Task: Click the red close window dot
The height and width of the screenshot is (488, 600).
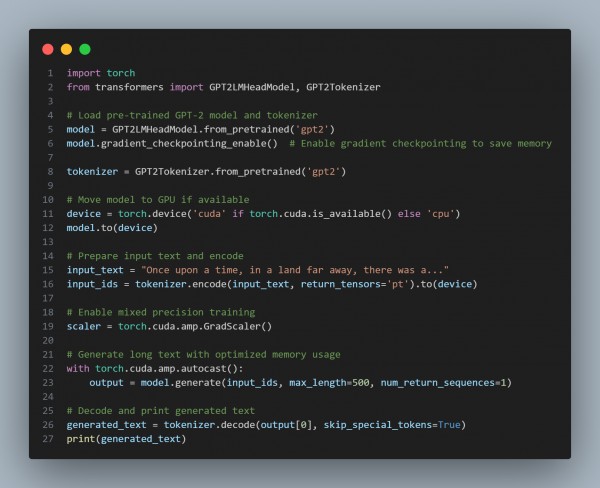Action: [48, 49]
